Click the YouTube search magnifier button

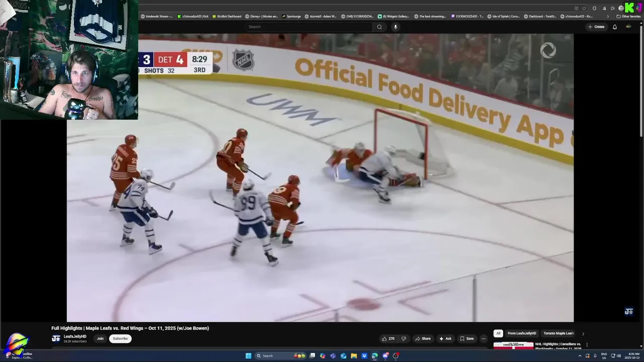(379, 27)
